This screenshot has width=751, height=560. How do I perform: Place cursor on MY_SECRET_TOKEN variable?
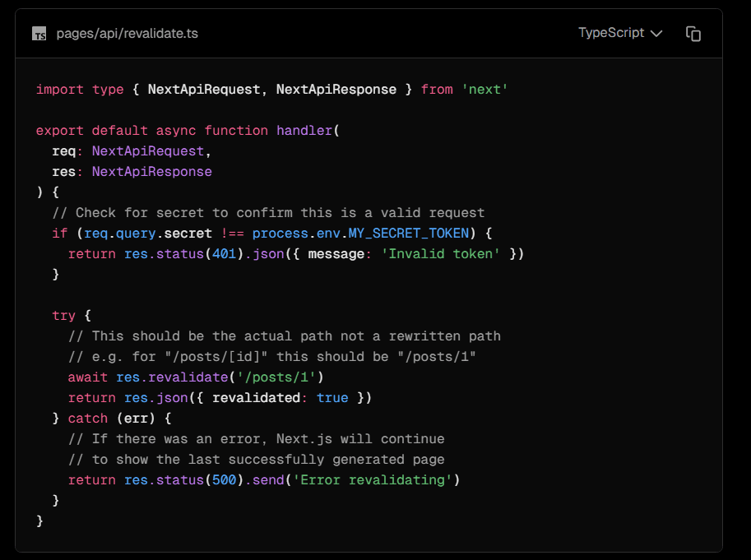[x=408, y=234]
